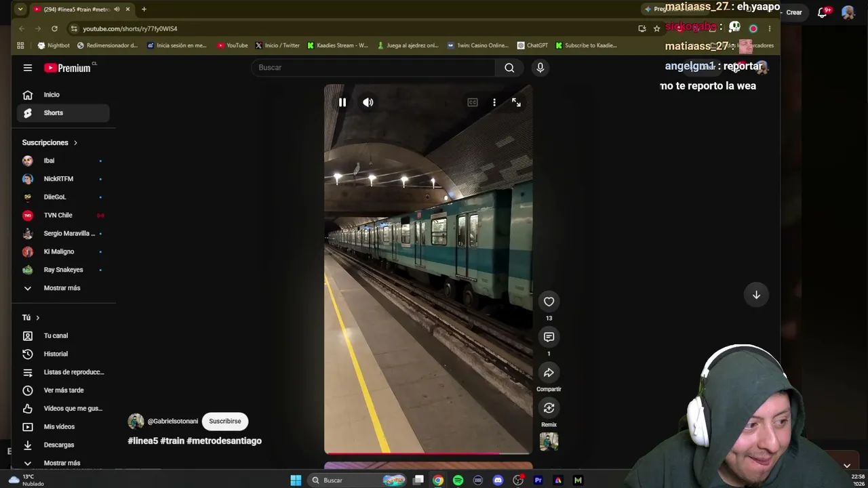
Task: Expand the Short to fullscreen
Action: click(x=517, y=102)
